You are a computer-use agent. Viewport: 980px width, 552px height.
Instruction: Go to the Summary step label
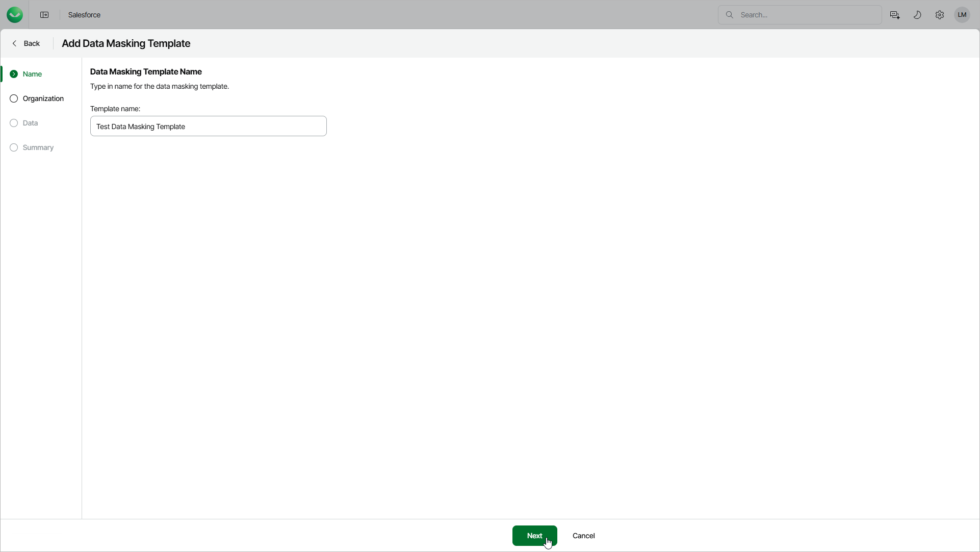(x=38, y=147)
